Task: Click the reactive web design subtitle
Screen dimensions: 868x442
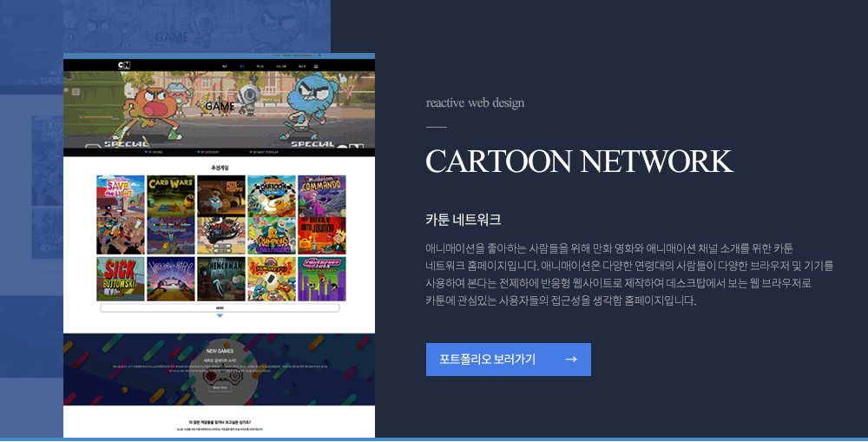Action: click(475, 102)
